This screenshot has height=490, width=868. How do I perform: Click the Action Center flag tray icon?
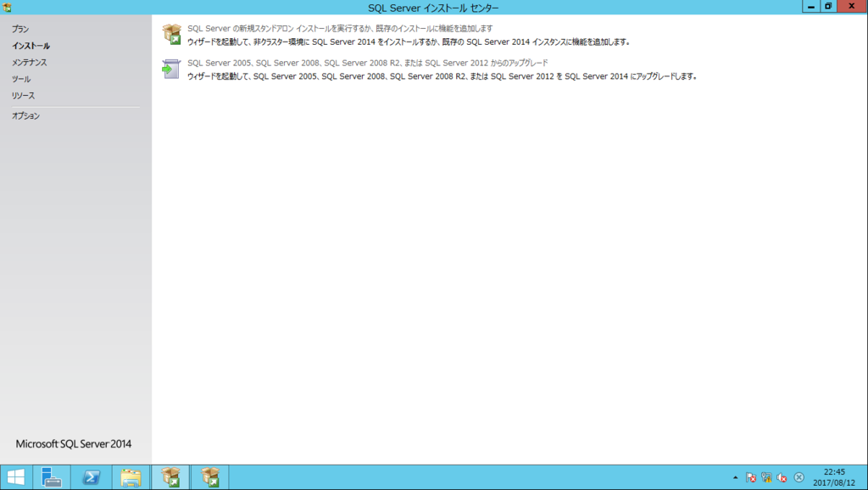coord(751,477)
